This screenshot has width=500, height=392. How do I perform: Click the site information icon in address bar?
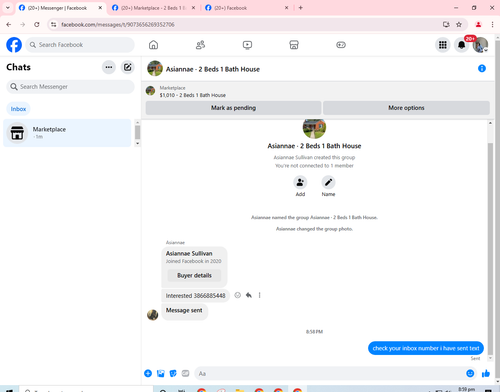pos(54,24)
